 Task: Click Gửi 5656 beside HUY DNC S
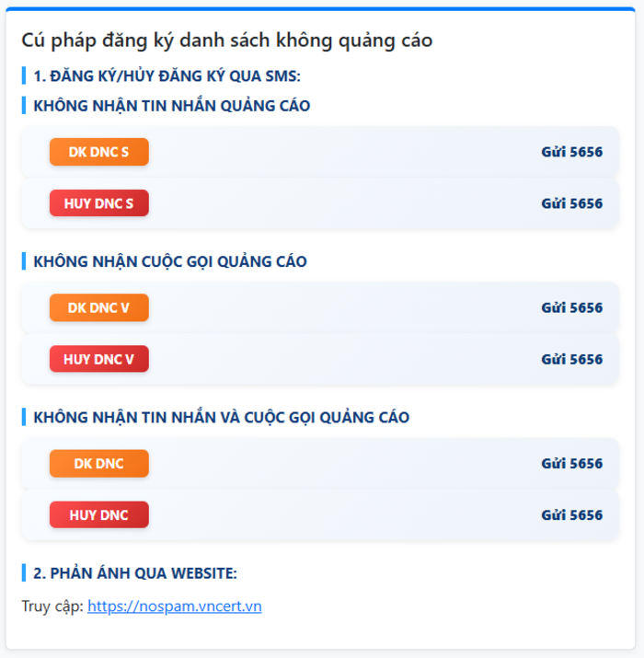pyautogui.click(x=571, y=203)
